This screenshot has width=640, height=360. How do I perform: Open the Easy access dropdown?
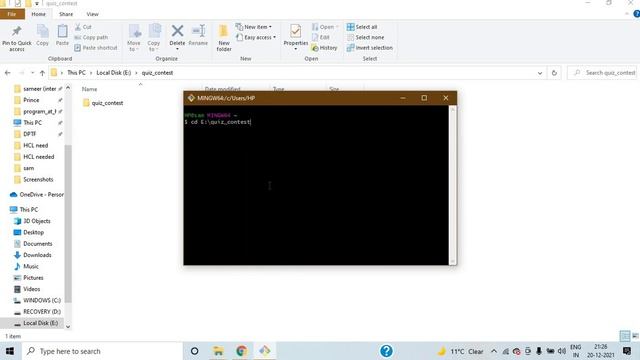(x=256, y=37)
